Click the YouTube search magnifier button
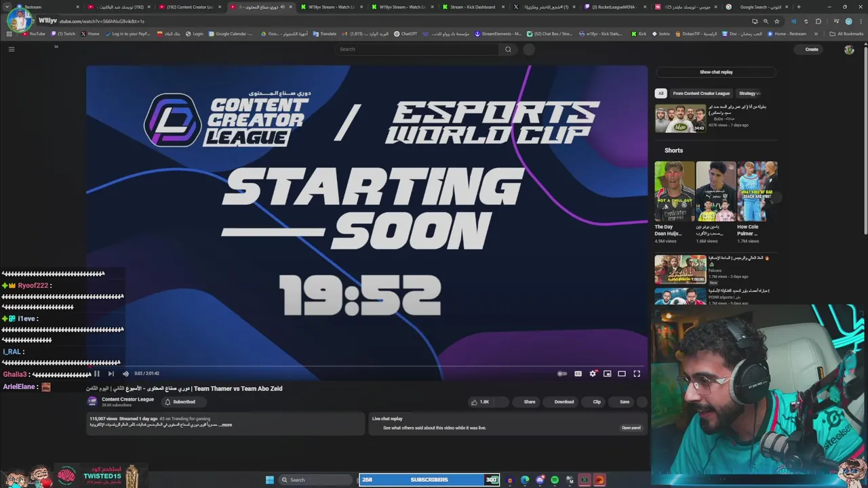868x488 pixels. click(x=508, y=49)
